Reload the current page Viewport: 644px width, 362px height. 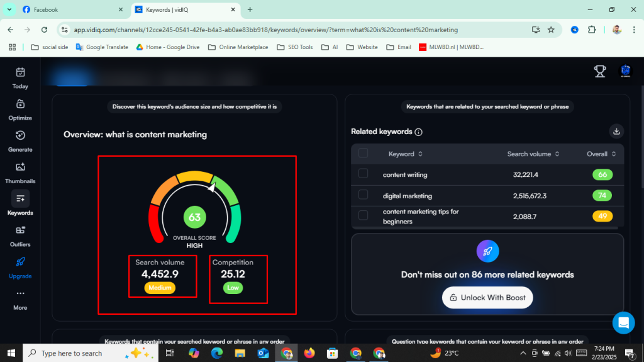(45, 30)
